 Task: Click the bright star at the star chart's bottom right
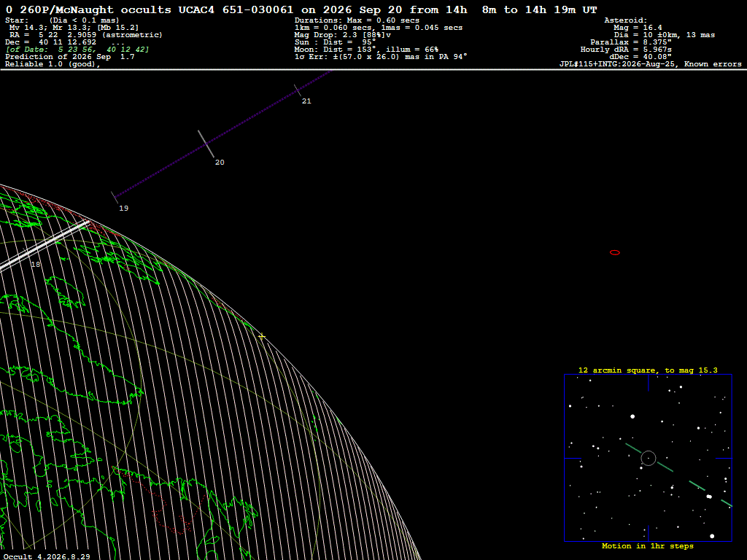click(x=712, y=536)
